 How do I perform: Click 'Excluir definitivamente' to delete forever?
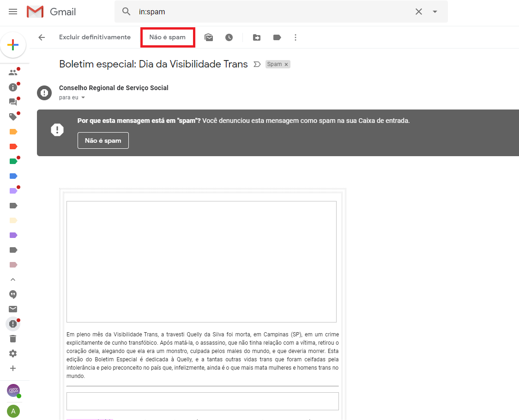pyautogui.click(x=95, y=37)
